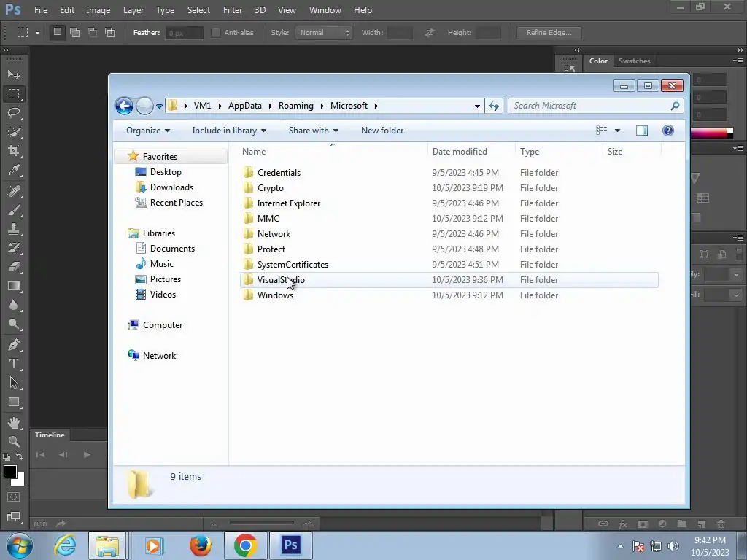Select the Dodge tool
Image resolution: width=747 pixels, height=560 pixels.
[x=14, y=324]
